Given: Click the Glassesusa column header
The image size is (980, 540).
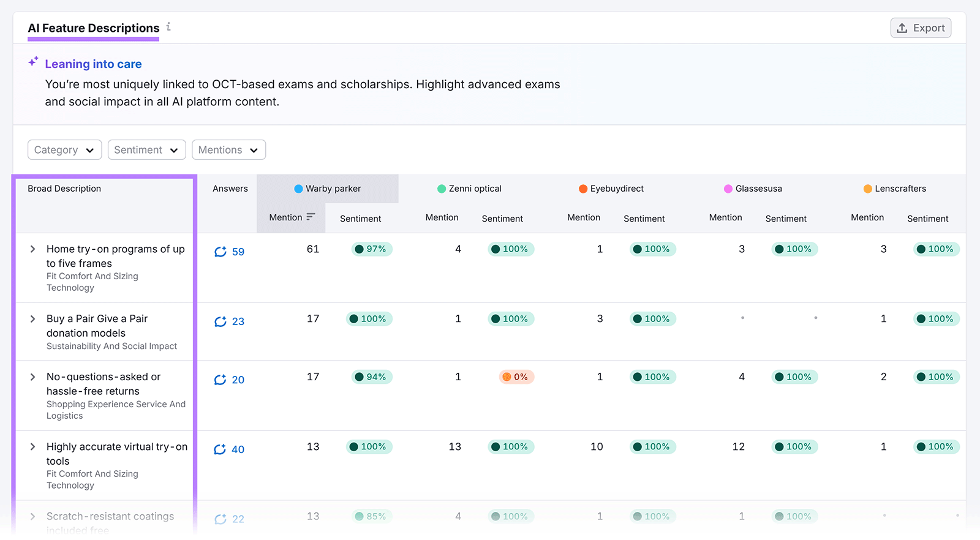Looking at the screenshot, I should tap(753, 189).
